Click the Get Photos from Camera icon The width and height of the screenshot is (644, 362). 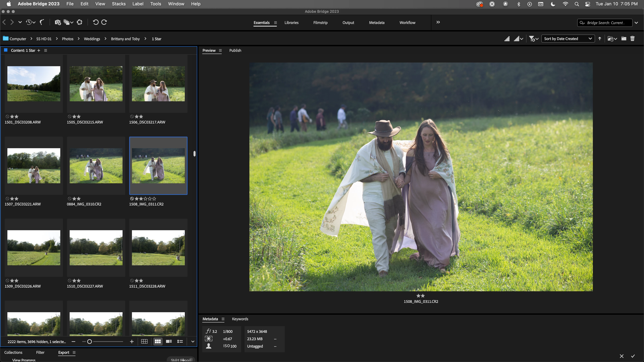[58, 22]
